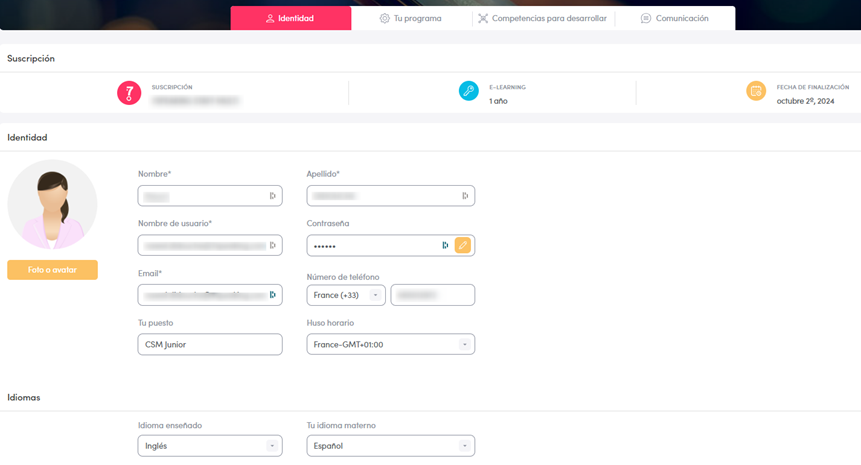Focus the phone number input field

tap(433, 295)
